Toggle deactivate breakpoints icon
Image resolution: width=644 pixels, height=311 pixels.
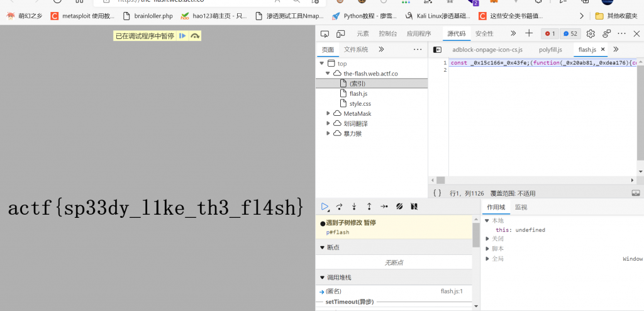[399, 206]
